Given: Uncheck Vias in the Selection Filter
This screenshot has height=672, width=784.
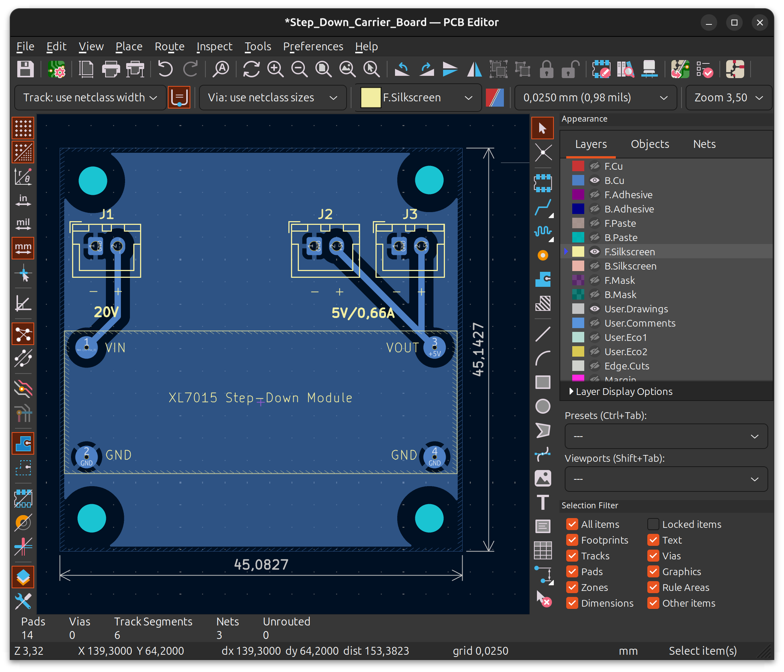Looking at the screenshot, I should [x=653, y=556].
